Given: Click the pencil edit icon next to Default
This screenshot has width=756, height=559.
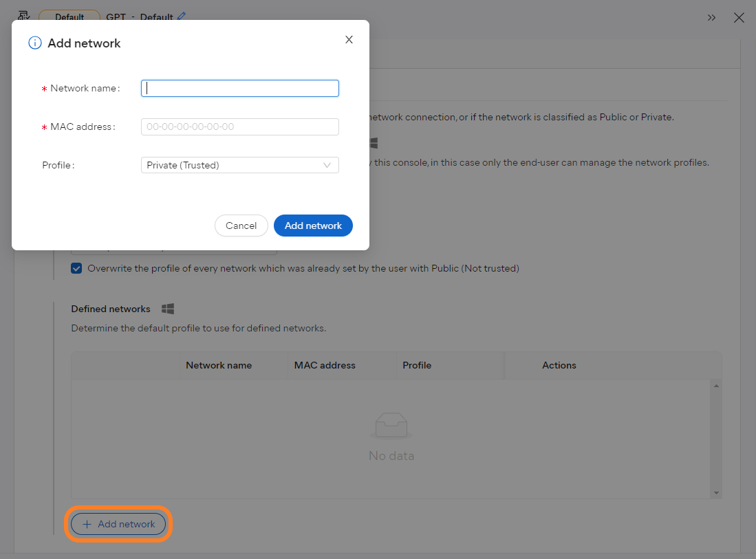Looking at the screenshot, I should tap(181, 17).
